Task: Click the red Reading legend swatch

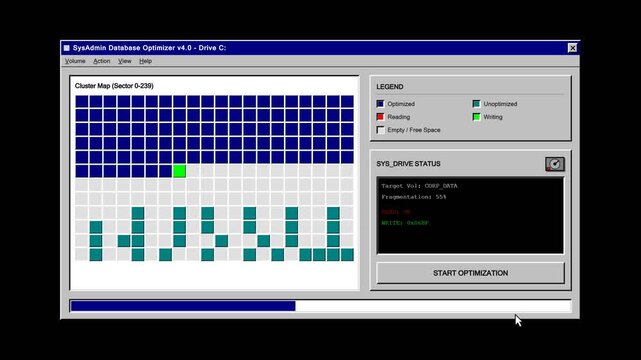Action: click(380, 117)
